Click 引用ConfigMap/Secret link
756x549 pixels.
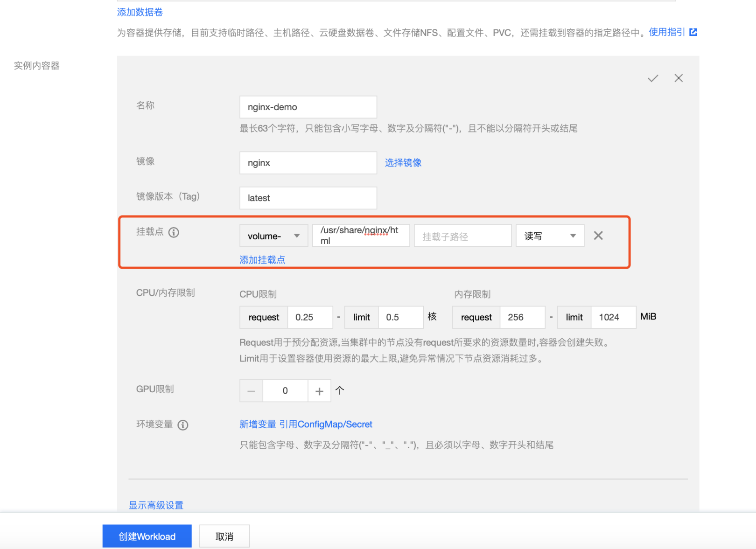coord(326,424)
